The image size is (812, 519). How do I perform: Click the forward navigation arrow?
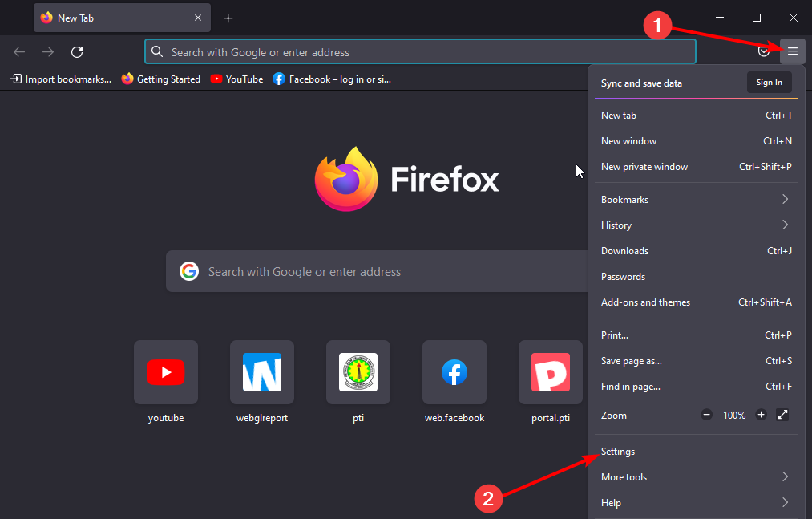(x=47, y=51)
